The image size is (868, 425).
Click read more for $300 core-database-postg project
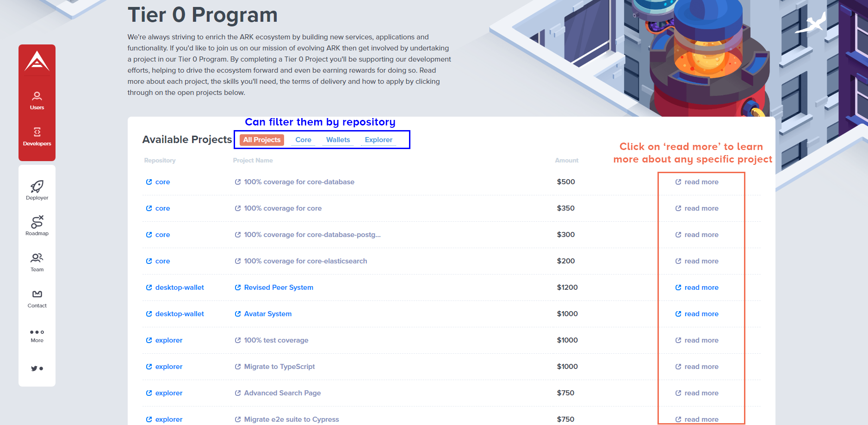[x=697, y=235]
